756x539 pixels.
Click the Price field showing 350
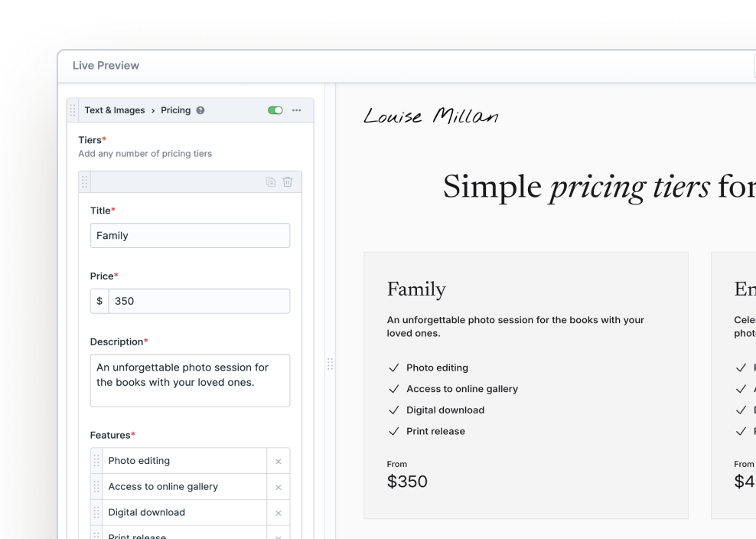199,301
